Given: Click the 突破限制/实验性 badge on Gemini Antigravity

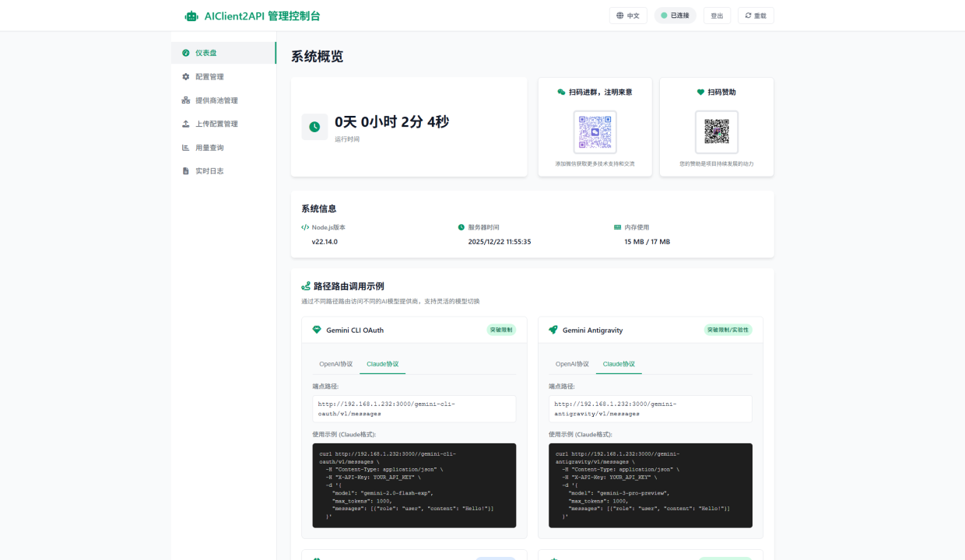Looking at the screenshot, I should (728, 330).
